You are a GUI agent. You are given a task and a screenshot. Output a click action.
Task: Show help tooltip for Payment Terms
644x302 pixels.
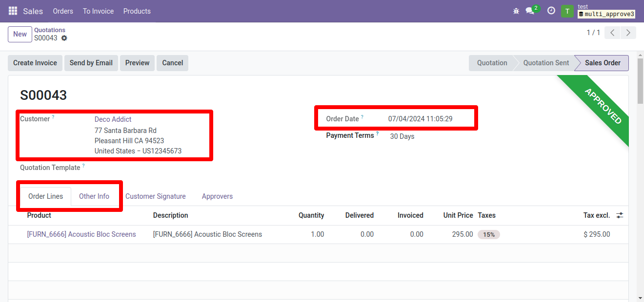click(378, 133)
